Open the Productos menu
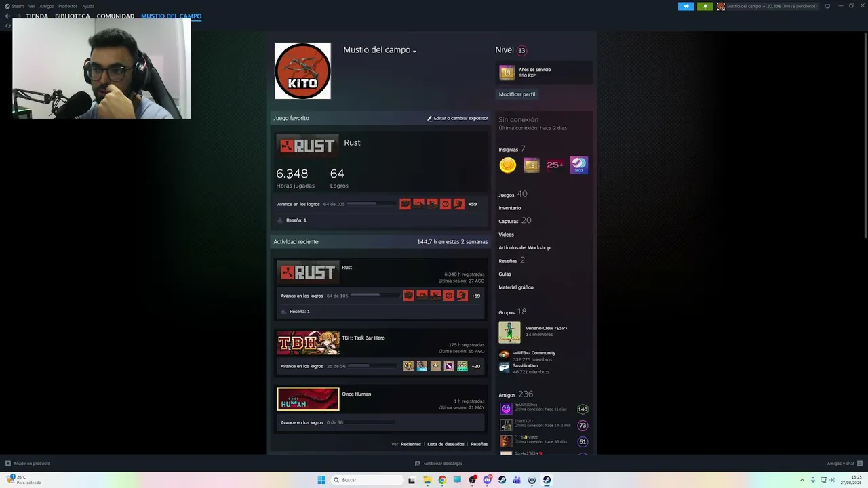Image resolution: width=868 pixels, height=488 pixels. [68, 6]
